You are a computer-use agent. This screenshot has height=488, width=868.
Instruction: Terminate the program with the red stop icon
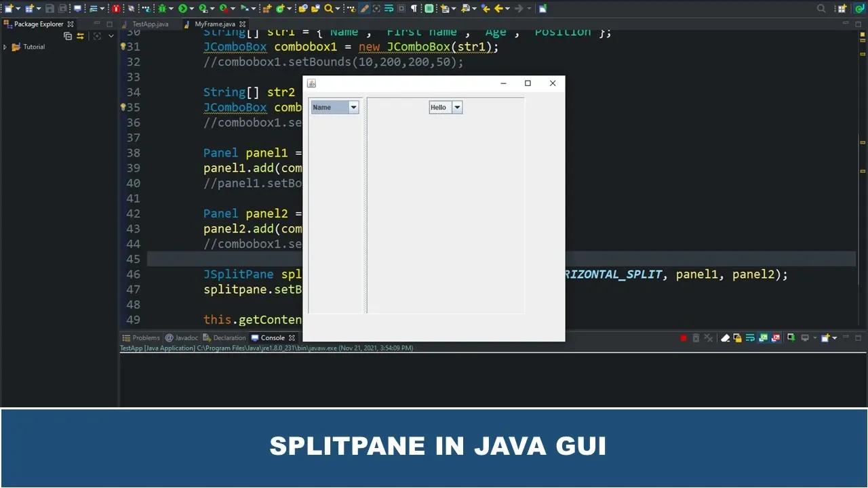point(684,338)
